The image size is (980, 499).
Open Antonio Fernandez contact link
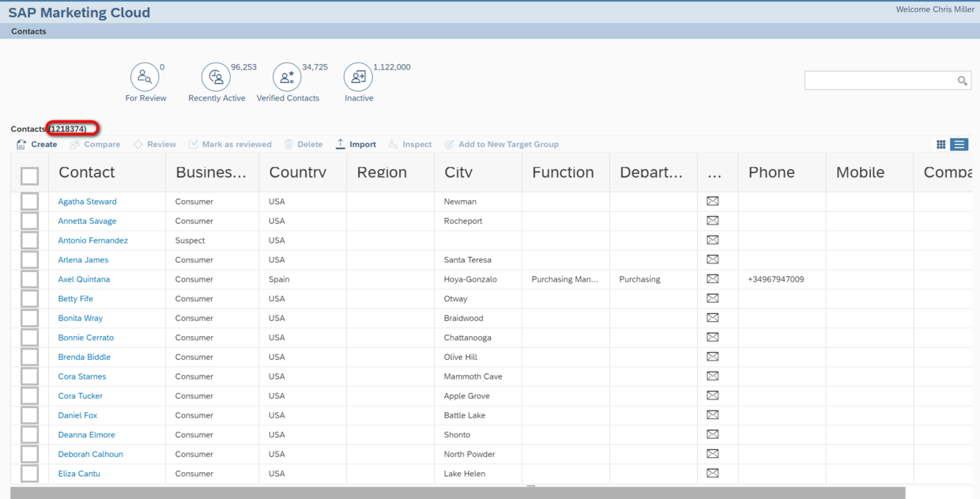[x=92, y=240]
